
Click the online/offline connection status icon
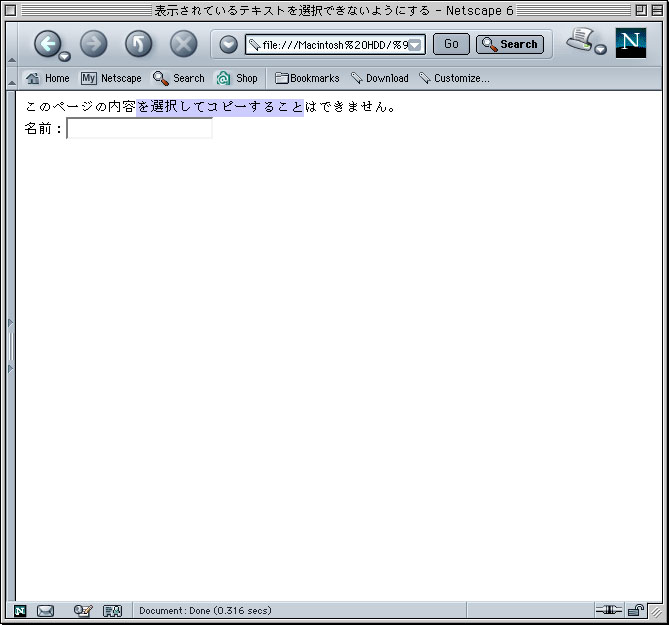pos(608,610)
